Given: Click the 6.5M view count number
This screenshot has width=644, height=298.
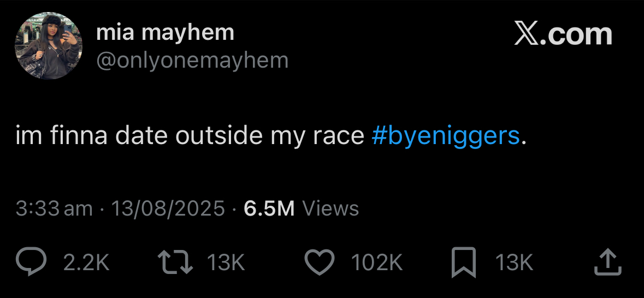Looking at the screenshot, I should tap(269, 208).
